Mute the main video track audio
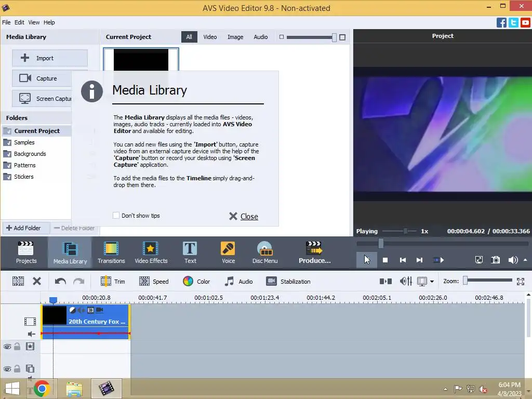The image size is (532, 399). click(x=31, y=334)
